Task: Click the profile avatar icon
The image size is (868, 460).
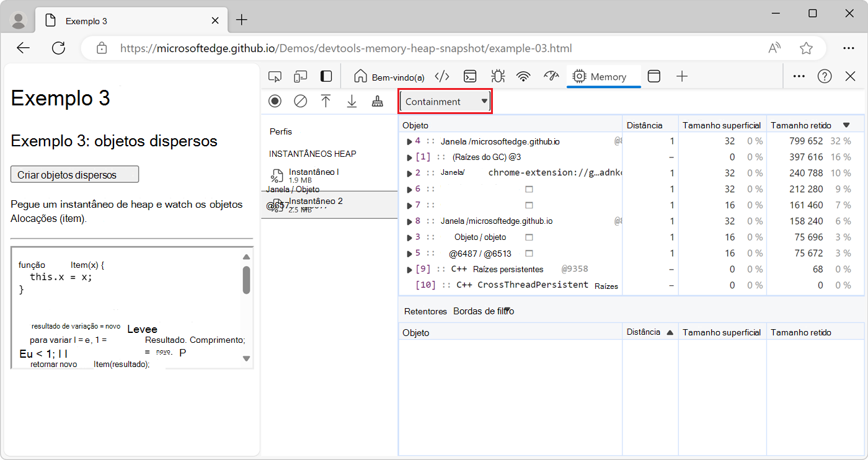Action: 19,20
